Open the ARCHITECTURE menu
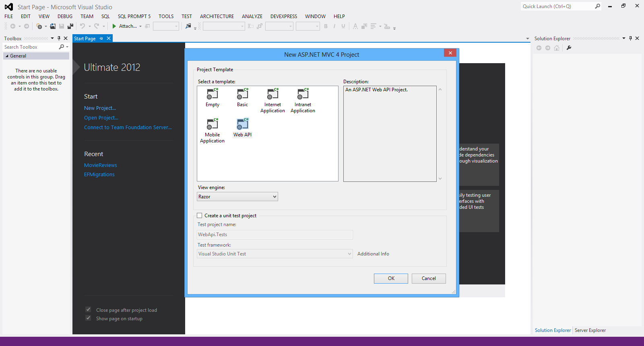 pos(217,16)
